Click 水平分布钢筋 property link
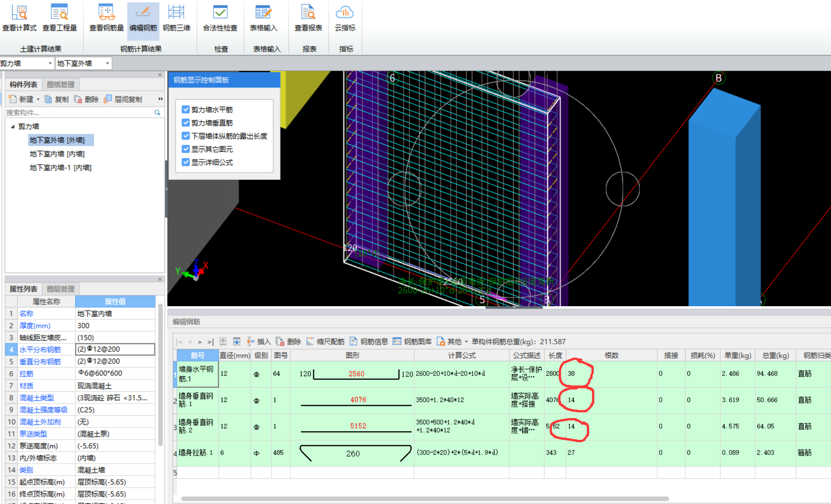The image size is (831, 504). tap(40, 349)
